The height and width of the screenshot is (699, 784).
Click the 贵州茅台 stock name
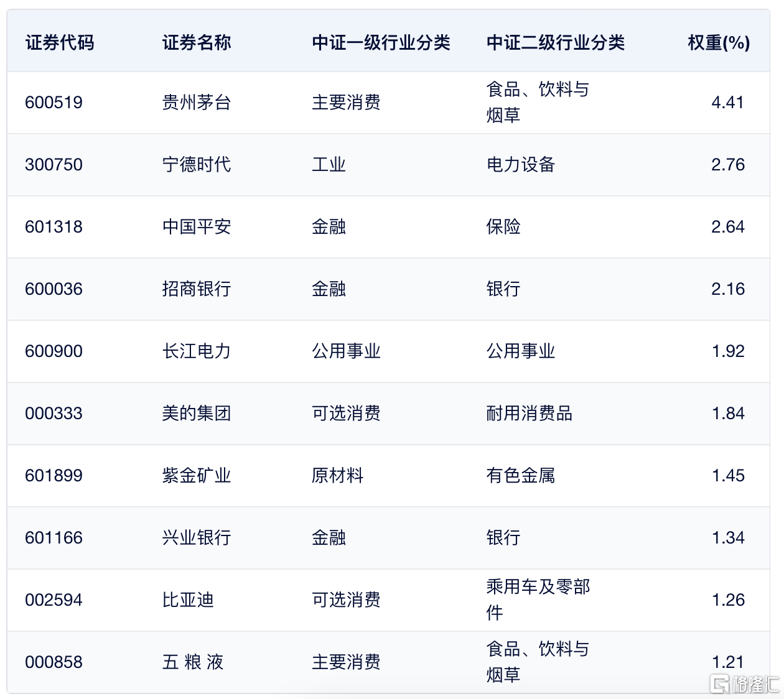pos(197,103)
